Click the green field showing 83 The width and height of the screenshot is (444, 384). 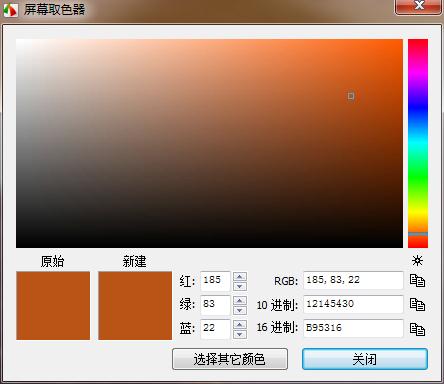point(215,305)
